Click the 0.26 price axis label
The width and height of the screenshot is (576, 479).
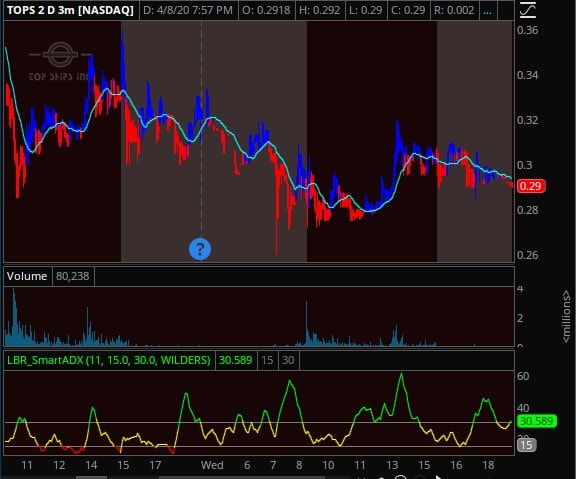click(x=528, y=255)
